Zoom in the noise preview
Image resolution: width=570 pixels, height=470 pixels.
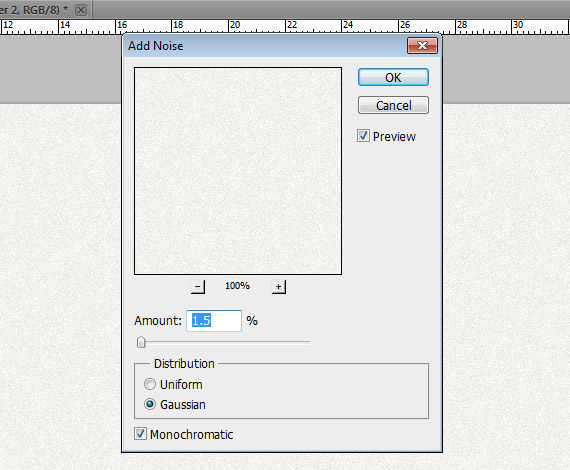279,286
